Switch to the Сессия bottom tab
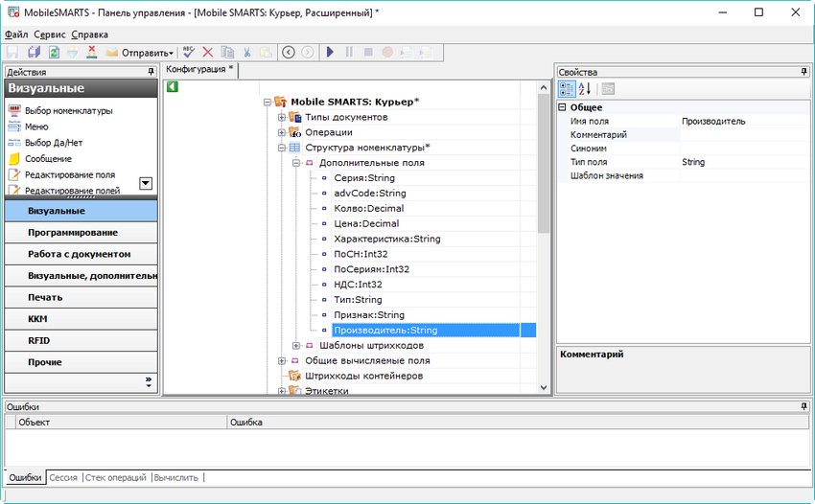Screen dimensions: 815x504 [x=63, y=477]
